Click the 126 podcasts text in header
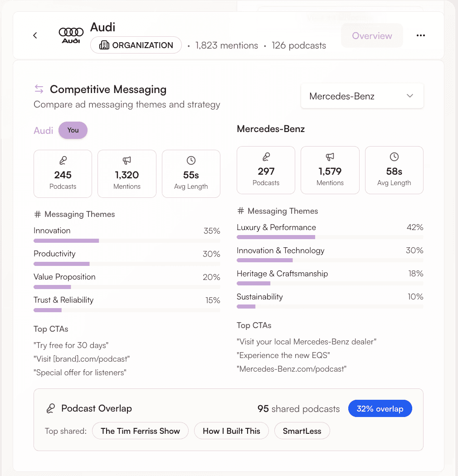 pyautogui.click(x=299, y=45)
